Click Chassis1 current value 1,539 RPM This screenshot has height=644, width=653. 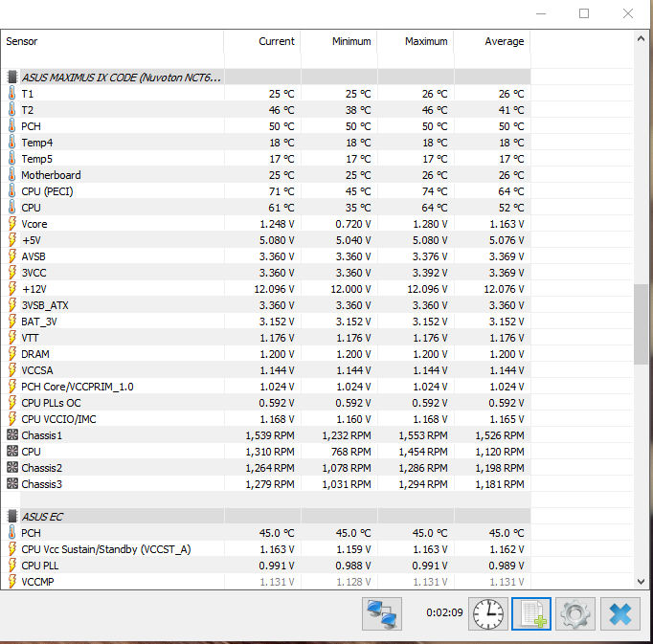click(x=270, y=435)
